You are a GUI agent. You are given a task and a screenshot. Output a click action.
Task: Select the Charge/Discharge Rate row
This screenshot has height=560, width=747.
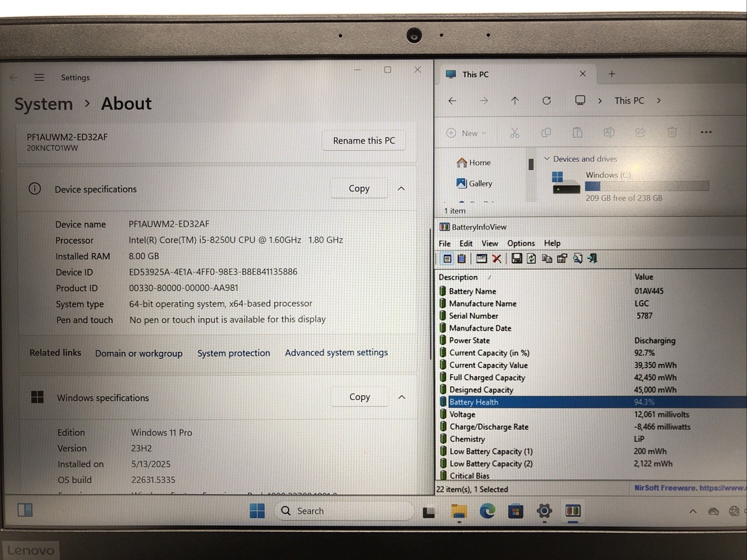592,427
